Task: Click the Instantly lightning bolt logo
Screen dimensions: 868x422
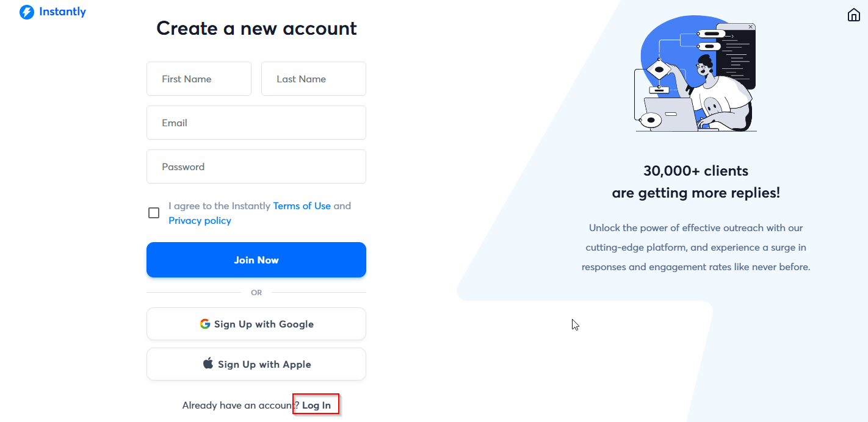Action: [x=27, y=12]
